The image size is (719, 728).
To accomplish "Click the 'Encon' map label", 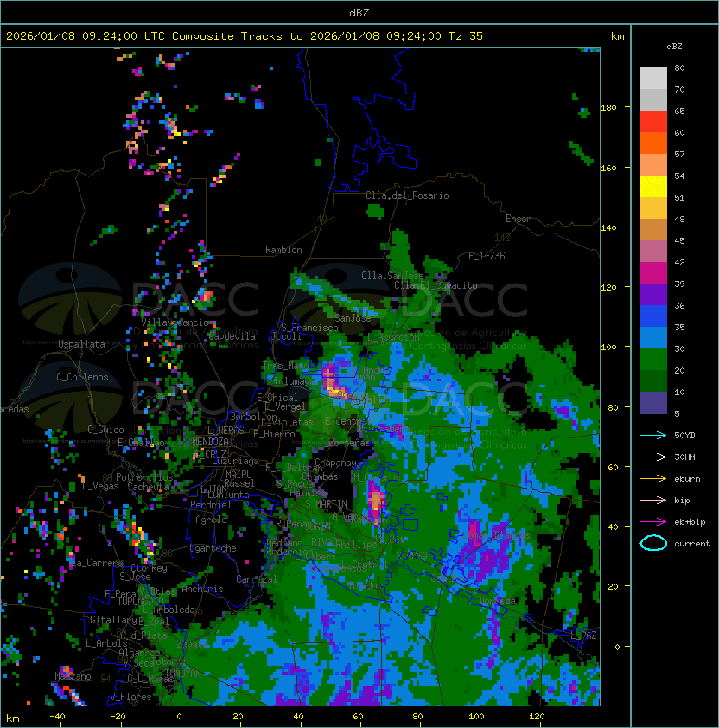I will 519,219.
